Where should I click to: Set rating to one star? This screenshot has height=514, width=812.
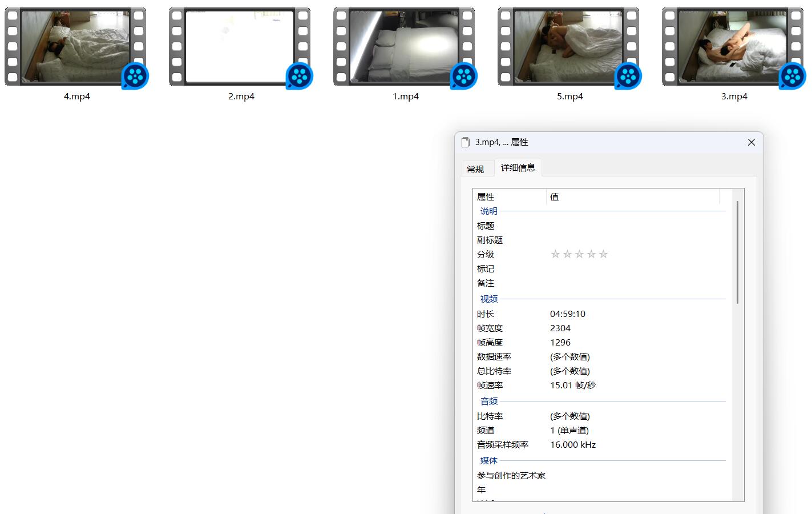pyautogui.click(x=555, y=254)
